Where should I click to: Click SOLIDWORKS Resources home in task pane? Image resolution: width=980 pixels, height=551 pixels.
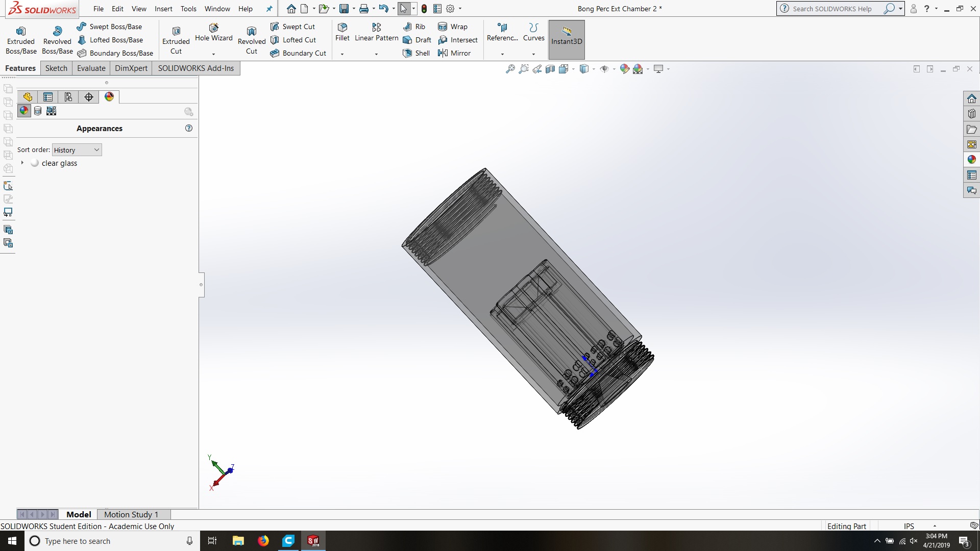(971, 98)
